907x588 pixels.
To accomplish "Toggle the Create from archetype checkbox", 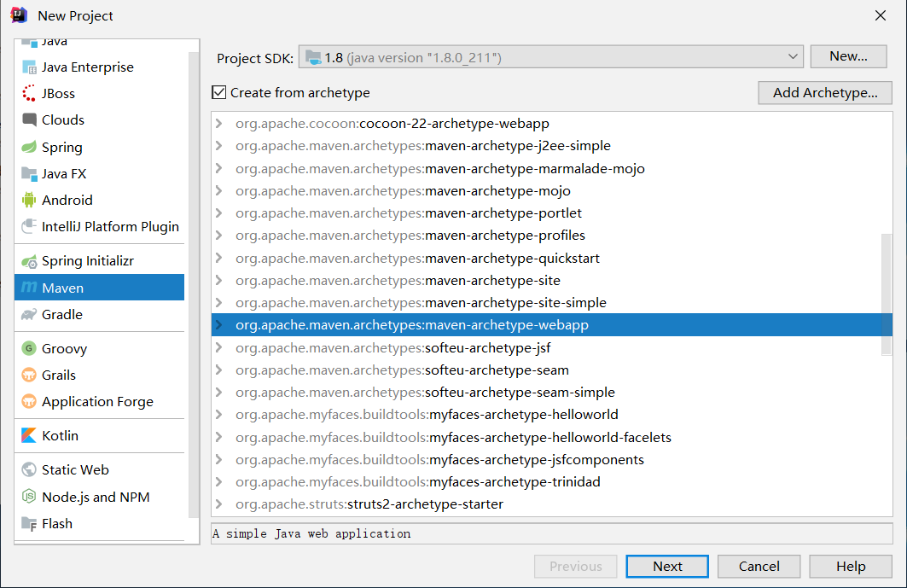I will (218, 92).
